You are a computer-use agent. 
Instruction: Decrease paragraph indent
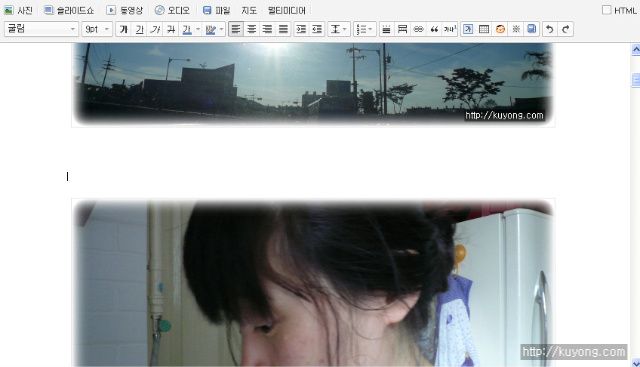317,29
